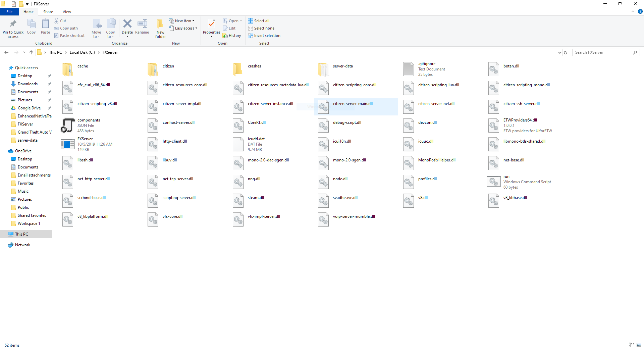Select citizen-server-main.dll file
This screenshot has height=349, width=644.
(x=356, y=107)
